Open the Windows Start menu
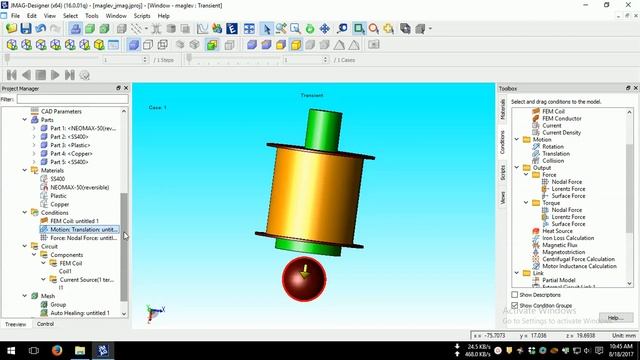This screenshot has width=640, height=360. [11, 350]
